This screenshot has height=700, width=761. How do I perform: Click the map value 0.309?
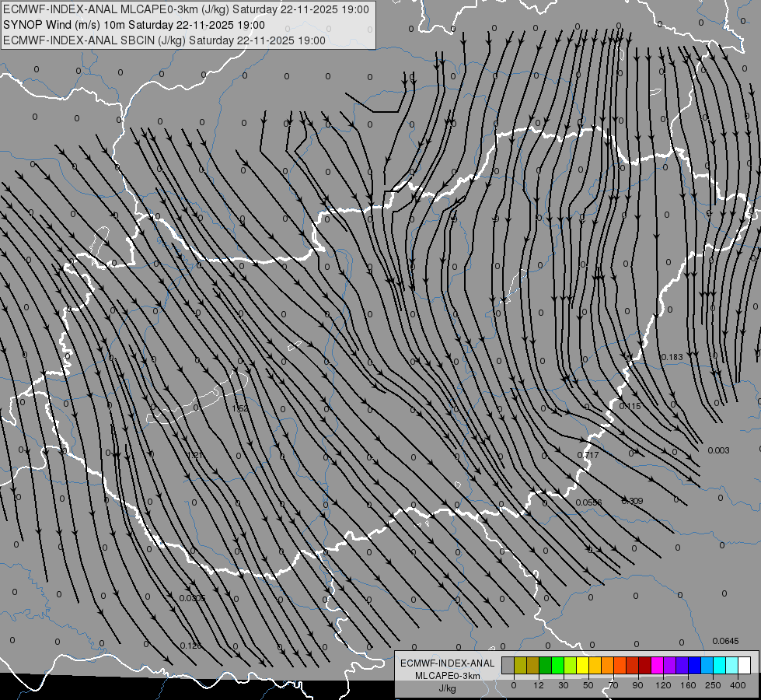633,501
